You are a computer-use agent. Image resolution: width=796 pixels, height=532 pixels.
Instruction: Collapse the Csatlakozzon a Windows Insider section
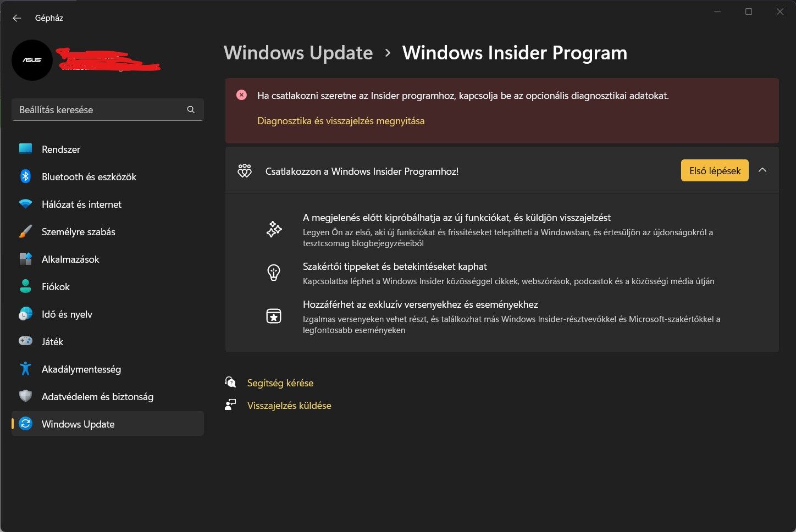tap(762, 170)
